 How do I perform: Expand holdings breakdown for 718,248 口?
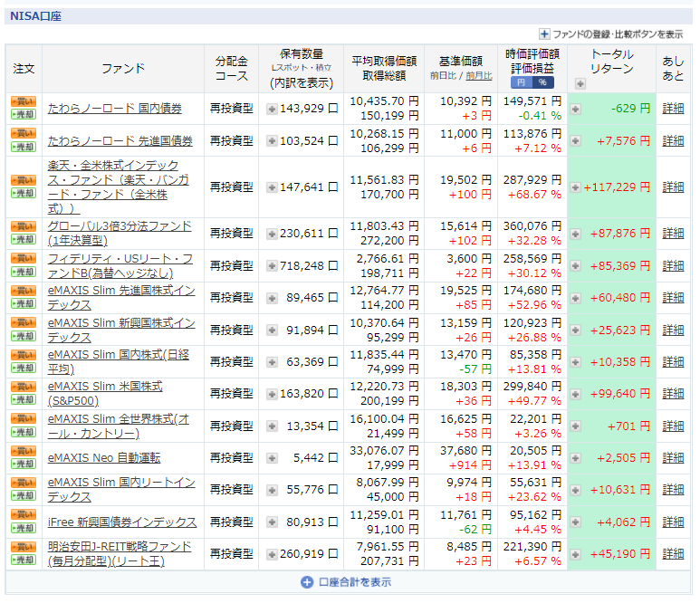click(272, 266)
